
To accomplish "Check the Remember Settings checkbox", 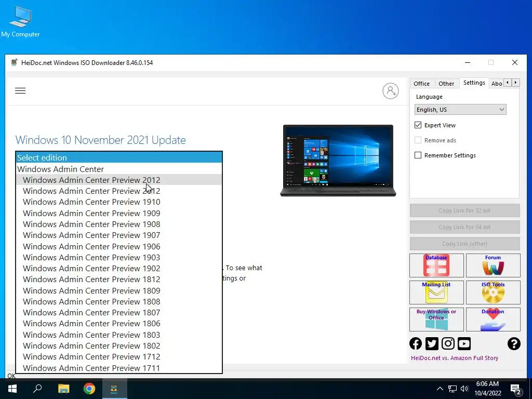I will tap(418, 155).
